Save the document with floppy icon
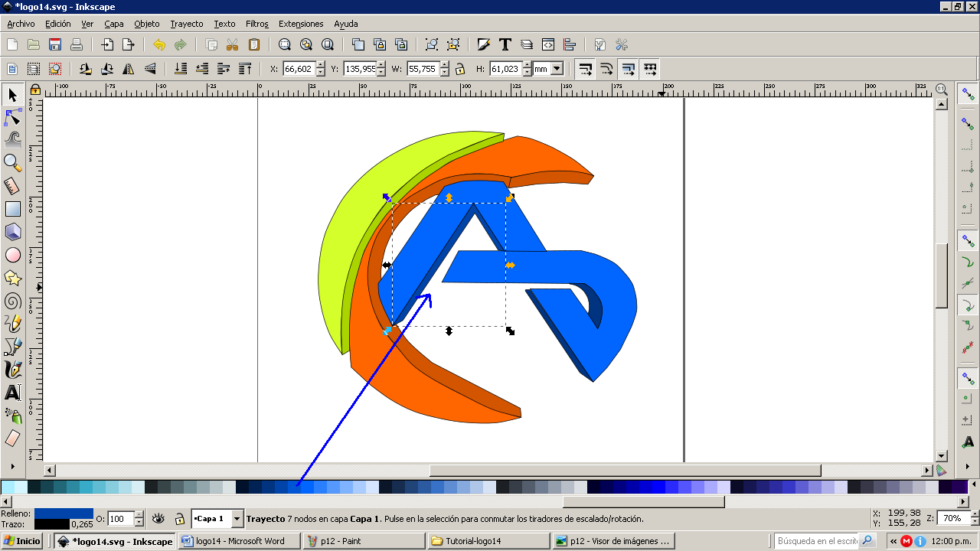The image size is (980, 551). tap(55, 44)
